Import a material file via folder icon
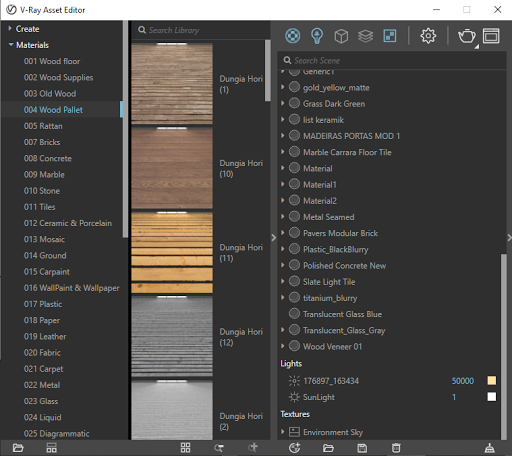 pyautogui.click(x=328, y=448)
